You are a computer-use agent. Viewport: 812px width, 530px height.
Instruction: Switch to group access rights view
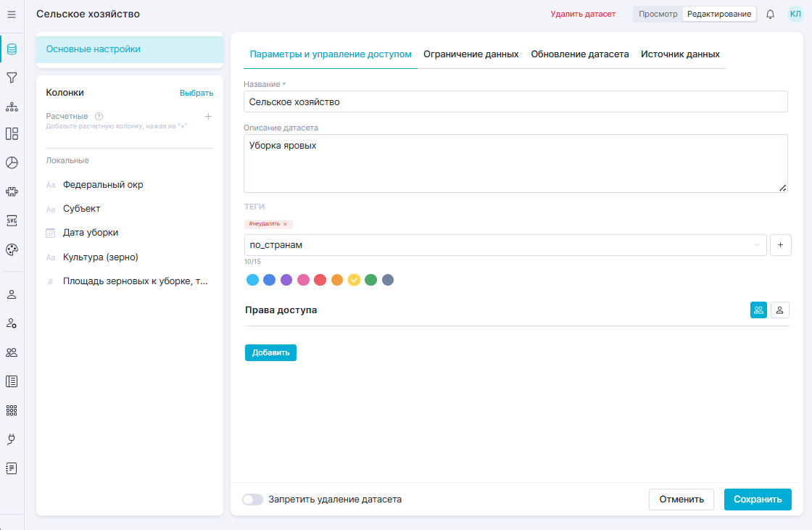click(x=758, y=310)
